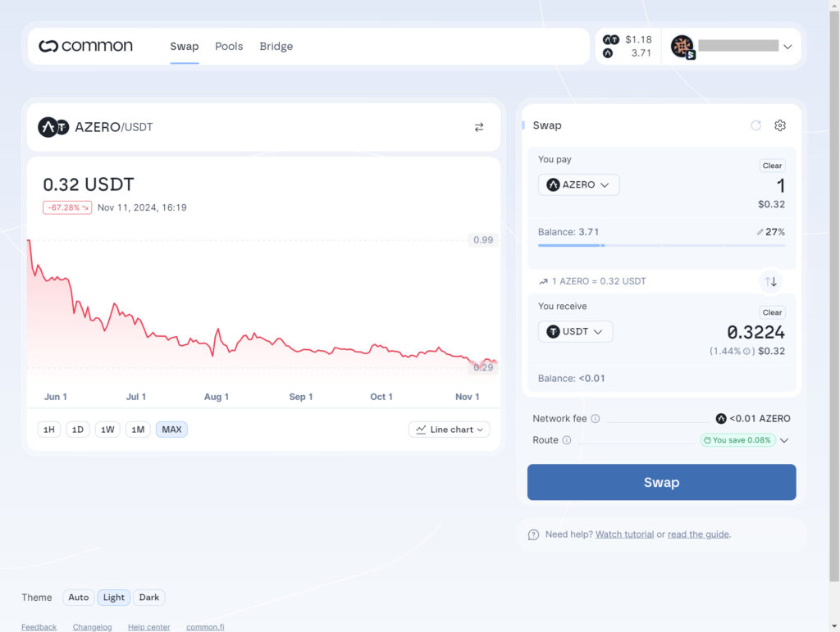
Task: Click the 0.32 USDT price heading
Action: [89, 184]
